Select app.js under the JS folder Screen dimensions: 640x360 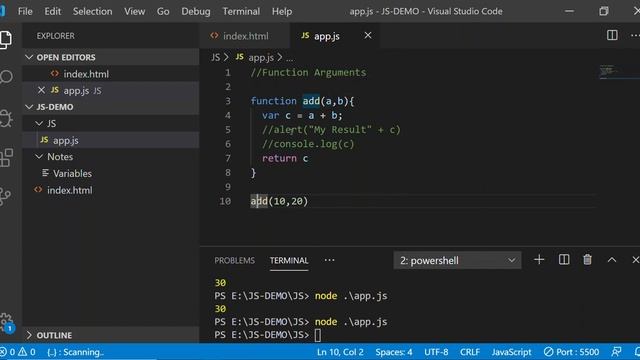tap(110, 140)
